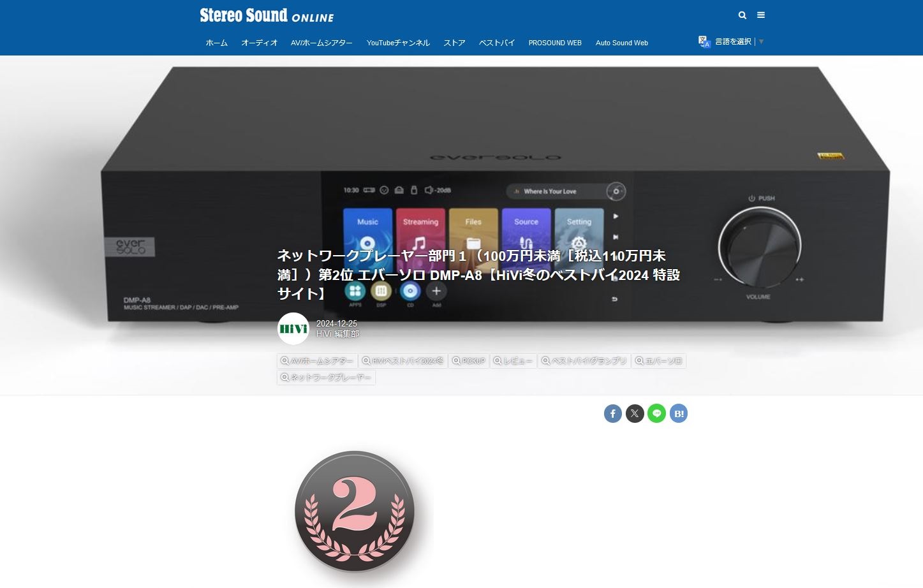The image size is (923, 588).
Task: Click the article headline text
Action: tap(478, 274)
